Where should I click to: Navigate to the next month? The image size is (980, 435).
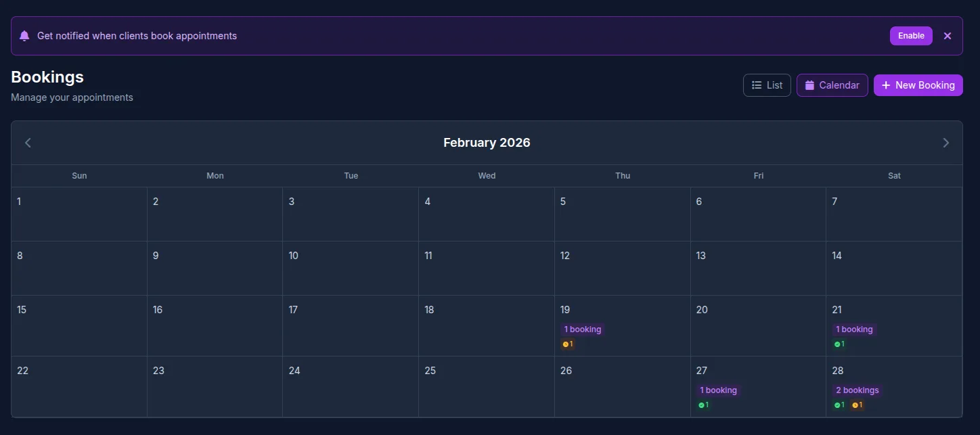click(945, 142)
